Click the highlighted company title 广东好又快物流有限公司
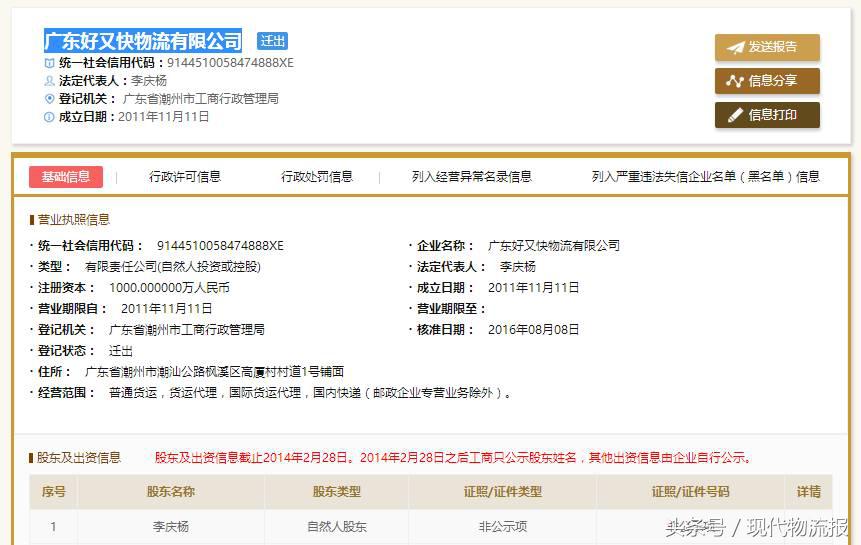The image size is (861, 545). coord(143,41)
